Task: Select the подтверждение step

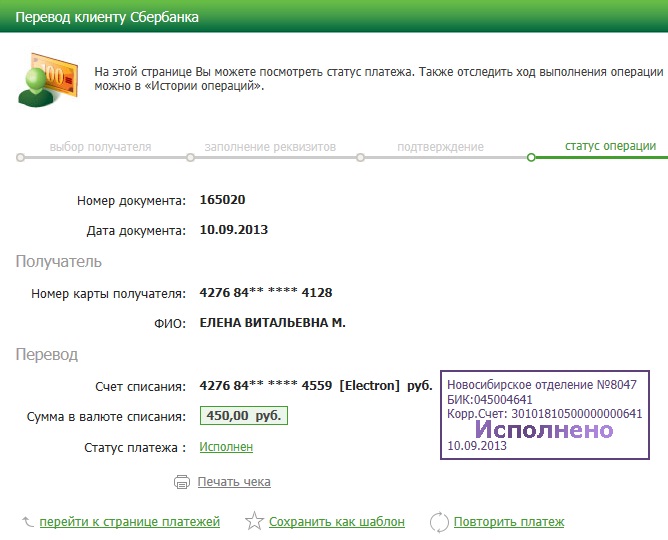Action: 441,147
